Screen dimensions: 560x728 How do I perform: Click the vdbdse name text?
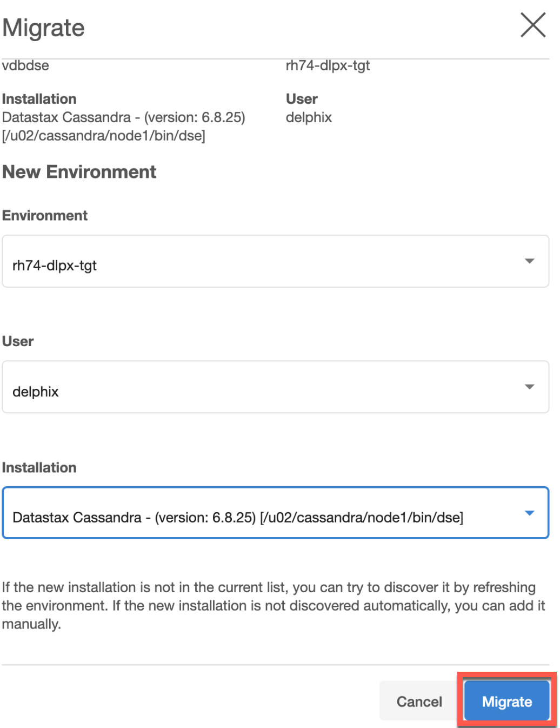point(25,65)
